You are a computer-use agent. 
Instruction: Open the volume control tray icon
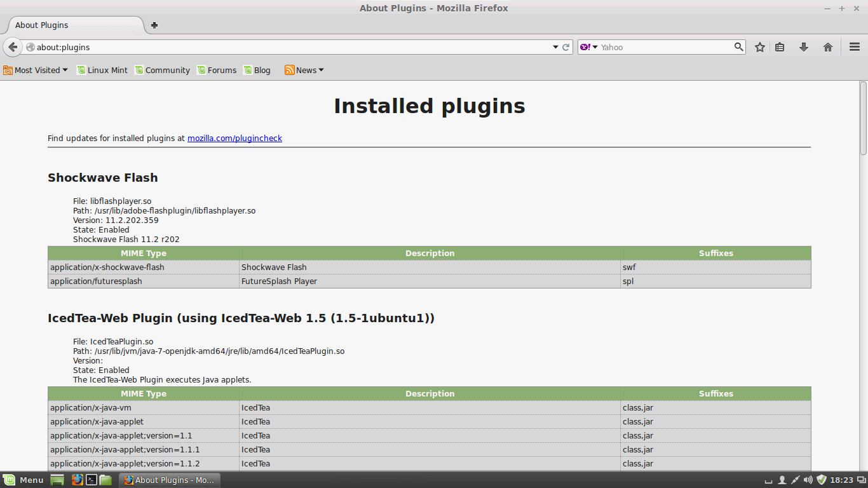click(x=808, y=480)
